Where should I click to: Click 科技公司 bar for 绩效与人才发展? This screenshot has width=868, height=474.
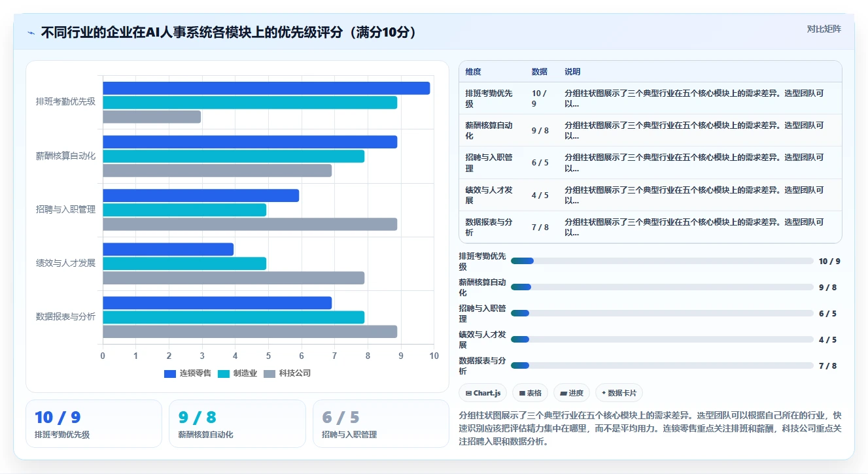coord(234,278)
